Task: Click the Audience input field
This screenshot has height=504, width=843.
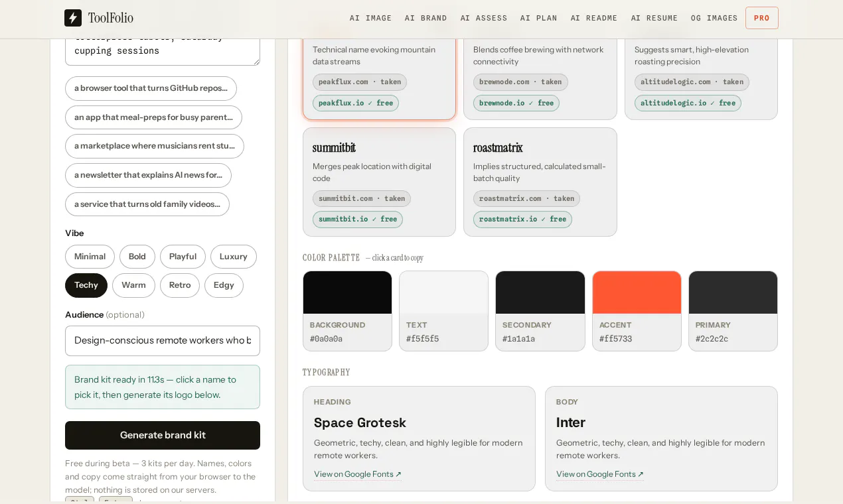Action: [163, 341]
